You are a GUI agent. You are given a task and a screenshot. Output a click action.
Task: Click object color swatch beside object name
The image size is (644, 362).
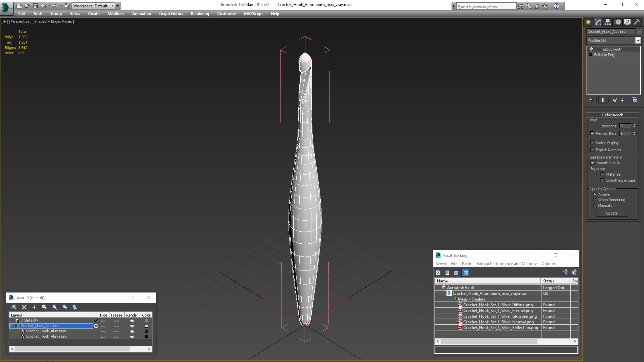pos(639,32)
